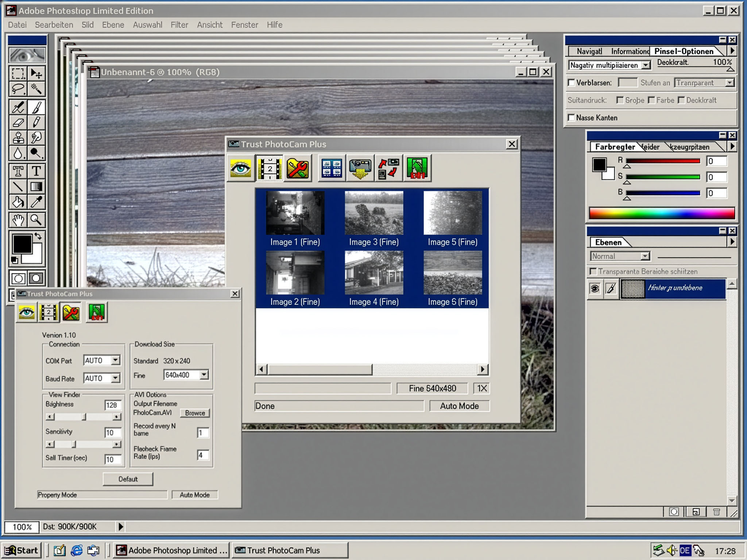
Task: Click the camera download icon in PhotoCam
Action: [x=360, y=168]
